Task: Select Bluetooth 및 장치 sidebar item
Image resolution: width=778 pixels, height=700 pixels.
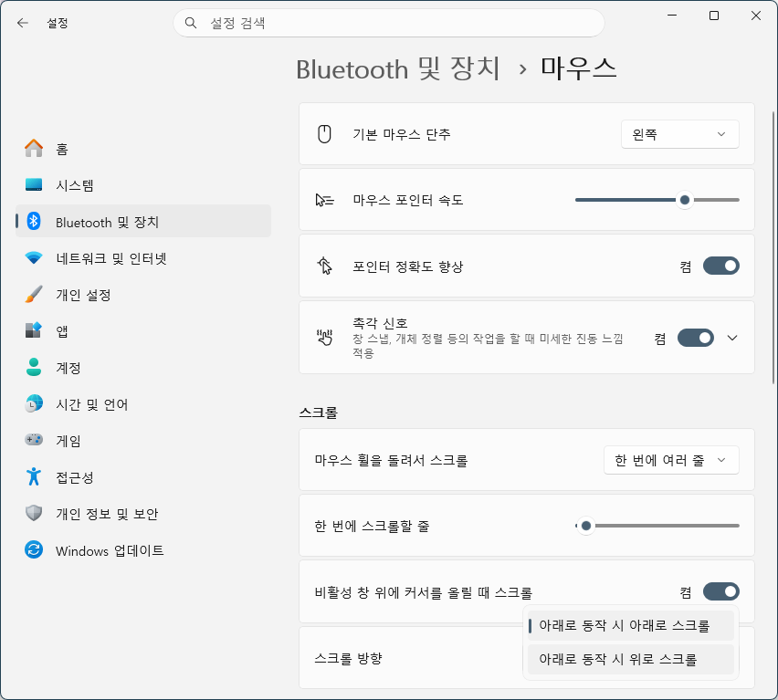Action: pos(143,221)
